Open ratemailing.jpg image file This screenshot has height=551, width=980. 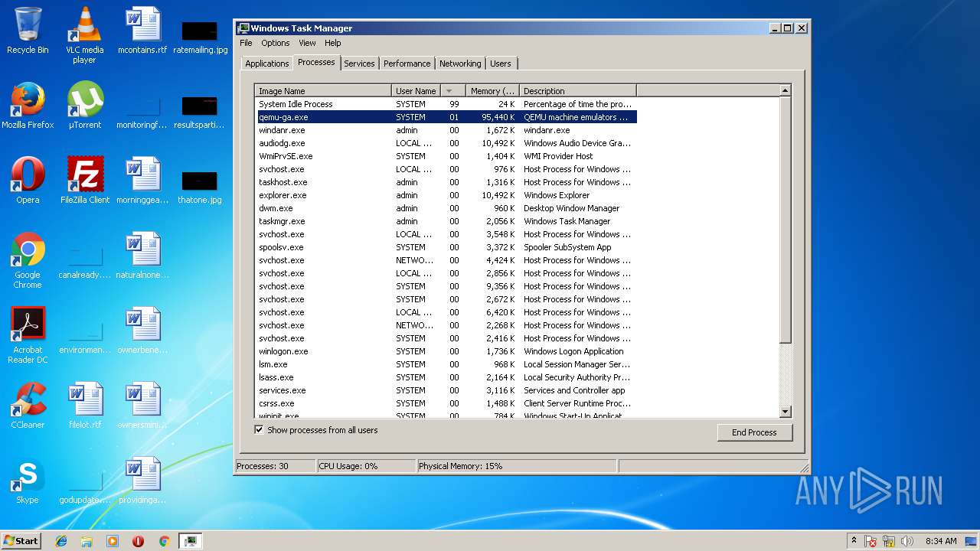click(200, 37)
